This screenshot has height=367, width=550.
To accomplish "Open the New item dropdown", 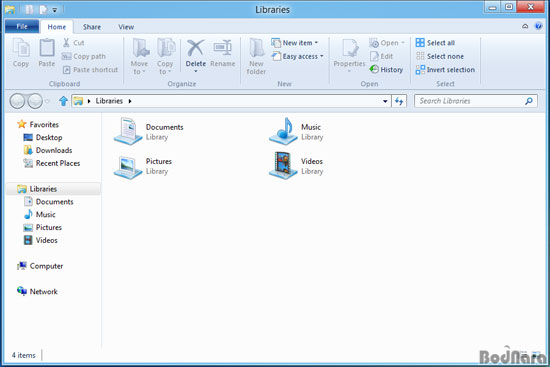I will pyautogui.click(x=295, y=43).
